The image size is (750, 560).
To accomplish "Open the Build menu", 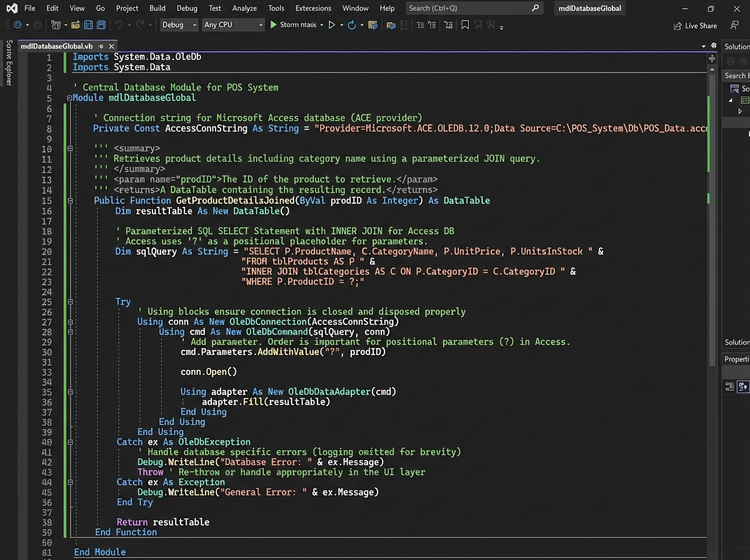I will pyautogui.click(x=157, y=8).
